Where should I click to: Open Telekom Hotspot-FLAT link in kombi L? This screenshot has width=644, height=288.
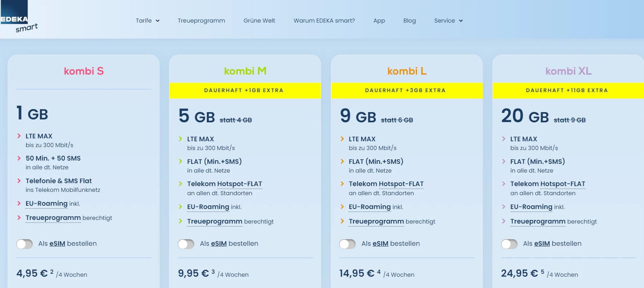coord(386,184)
